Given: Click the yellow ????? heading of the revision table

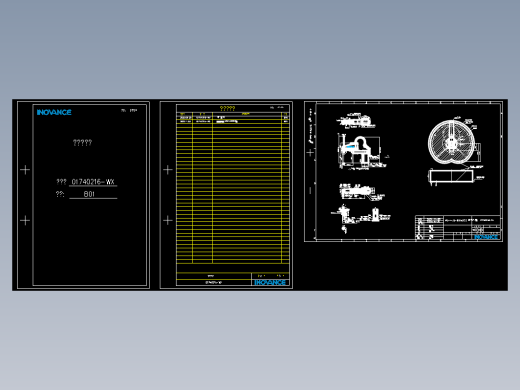Looking at the screenshot, I should (x=227, y=108).
